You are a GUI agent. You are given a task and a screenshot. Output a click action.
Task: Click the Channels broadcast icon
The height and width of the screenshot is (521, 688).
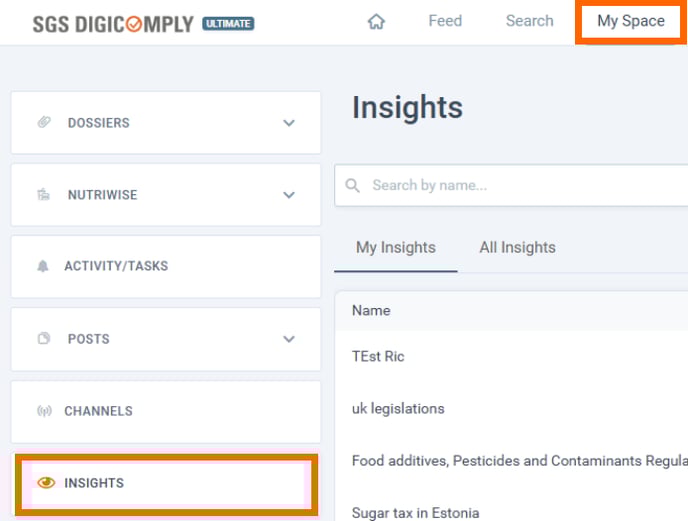coord(44,411)
